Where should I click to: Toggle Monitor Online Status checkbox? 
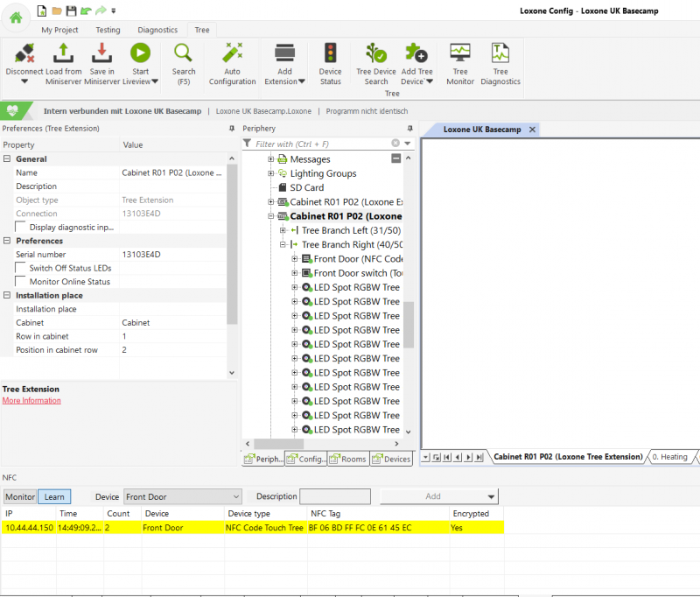point(22,282)
